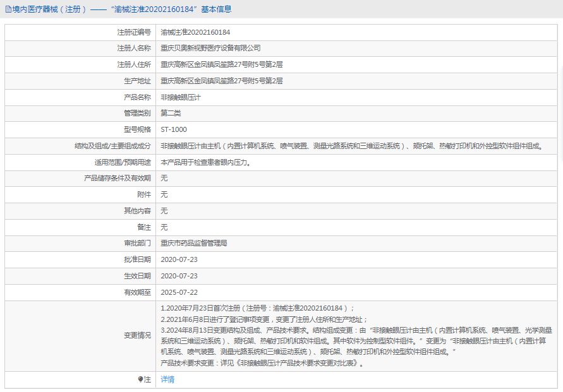
Task: Select text 本产品用于检查患者眼内压力
Action: tap(205, 162)
